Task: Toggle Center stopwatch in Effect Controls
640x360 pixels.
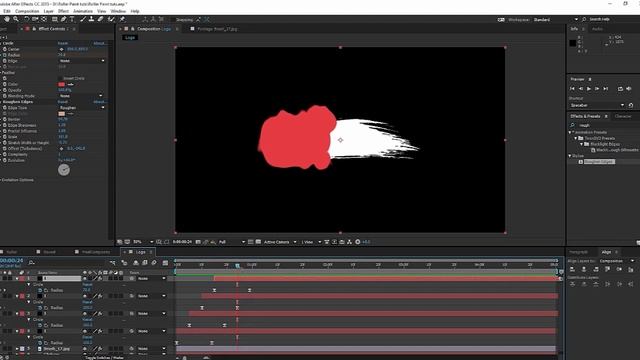Action: [5, 49]
